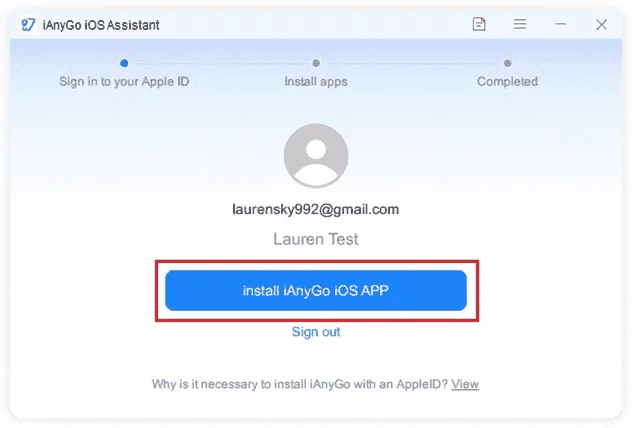Click the 'install iAnyGo iOS APP' button
Screen dimensions: 632x428
coord(316,291)
